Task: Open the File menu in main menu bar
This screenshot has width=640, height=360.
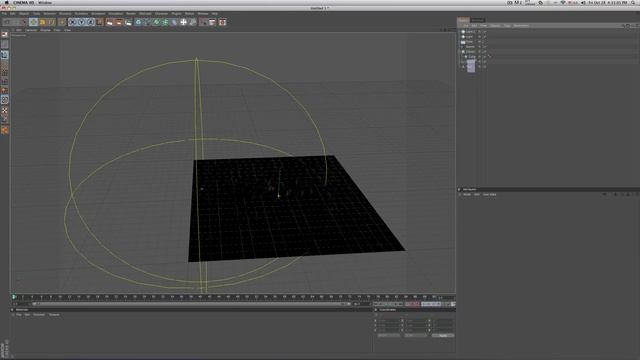Action: point(4,13)
